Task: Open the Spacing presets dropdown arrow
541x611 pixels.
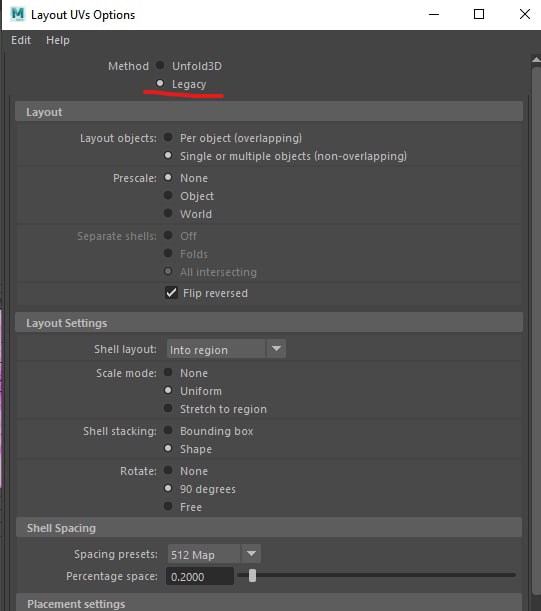Action: pos(251,554)
